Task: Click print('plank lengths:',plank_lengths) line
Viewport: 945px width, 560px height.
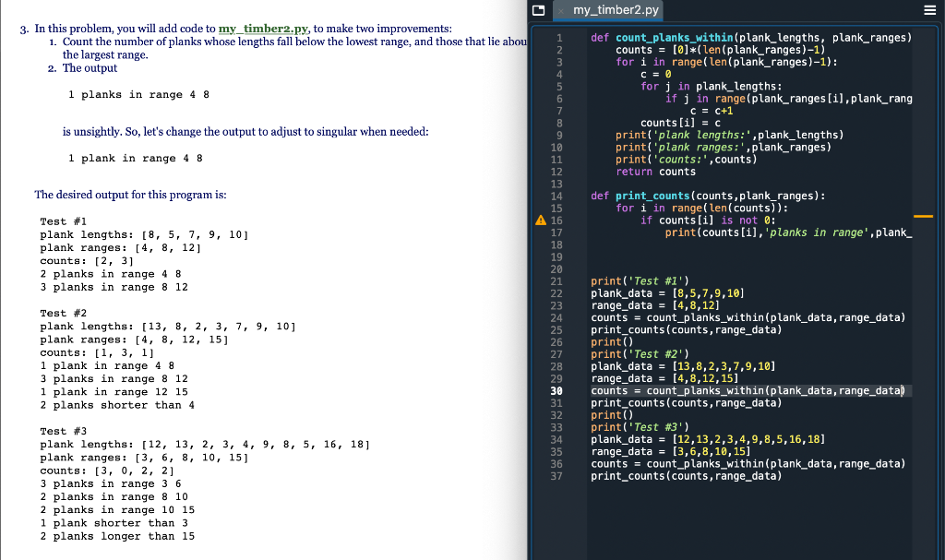Action: [729, 135]
